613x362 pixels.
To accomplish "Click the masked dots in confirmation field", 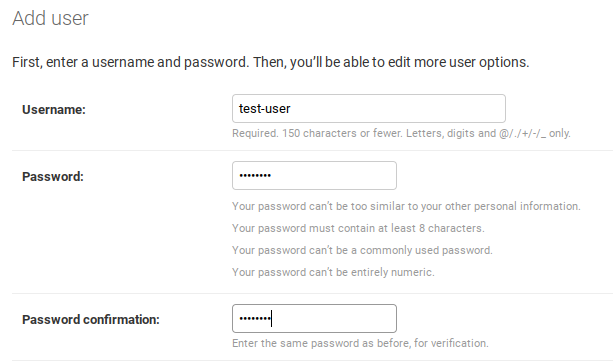I will 255,319.
